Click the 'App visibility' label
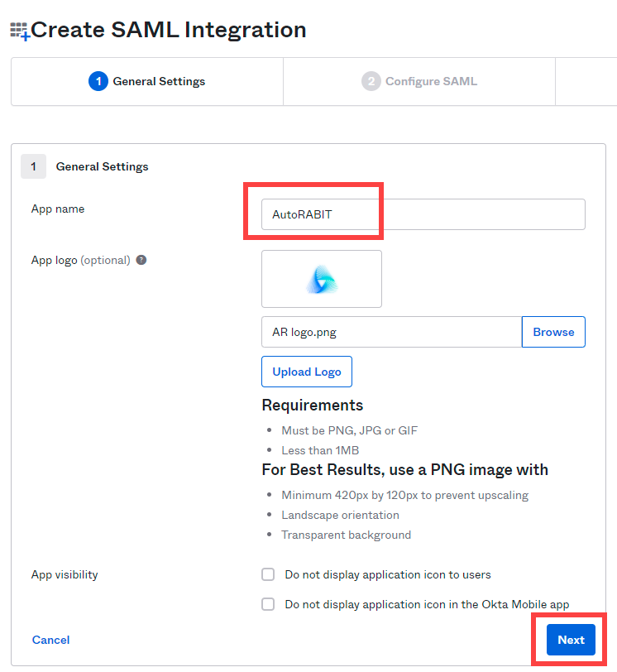This screenshot has height=672, width=617. 65,574
